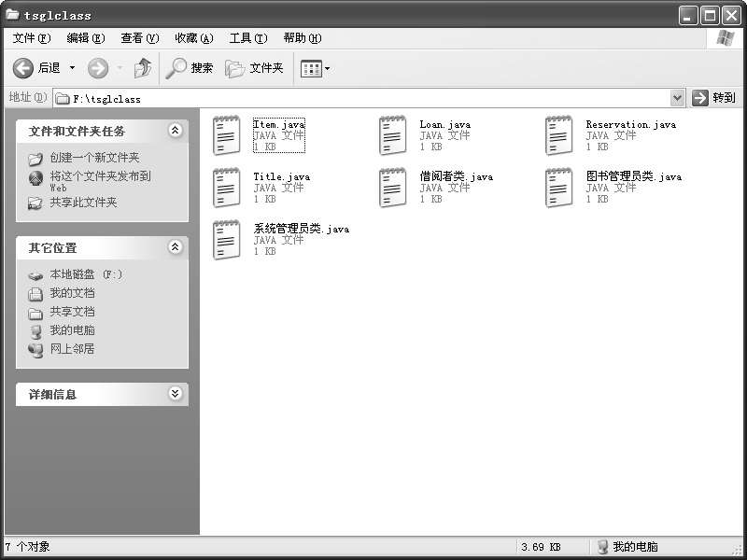This screenshot has height=560, width=747.
Task: Select the Loan.java file icon
Action: pyautogui.click(x=392, y=135)
